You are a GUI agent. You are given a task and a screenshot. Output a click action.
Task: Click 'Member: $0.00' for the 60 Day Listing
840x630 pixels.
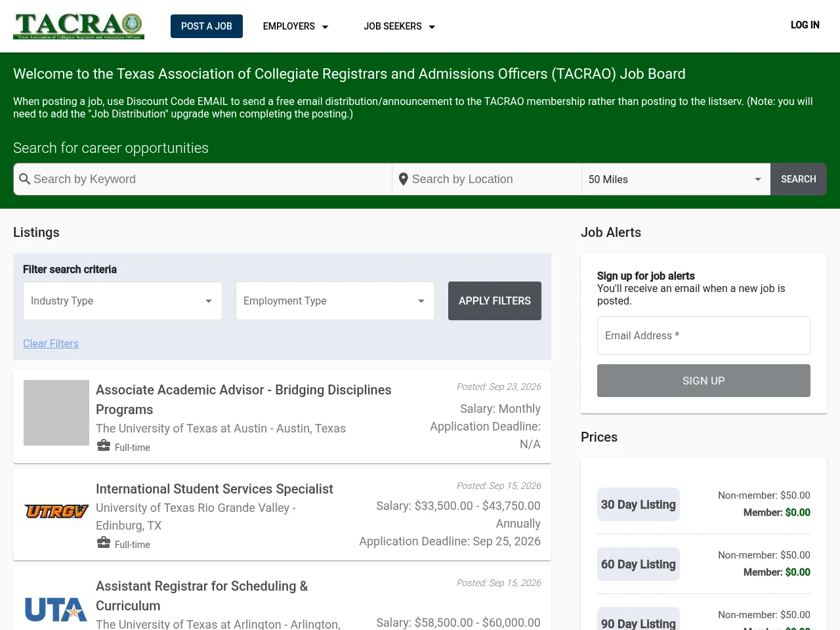coord(777,572)
